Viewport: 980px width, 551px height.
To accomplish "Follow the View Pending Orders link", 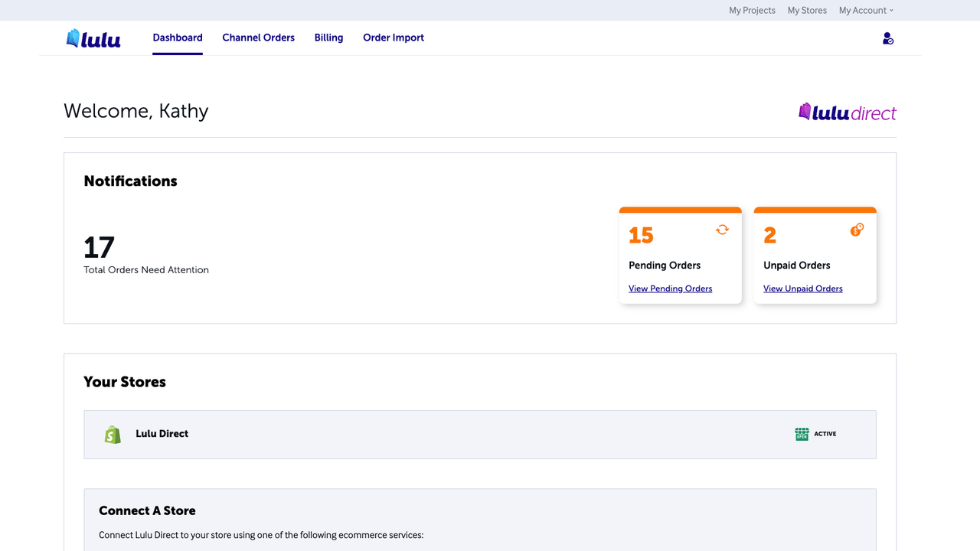I will tap(670, 289).
